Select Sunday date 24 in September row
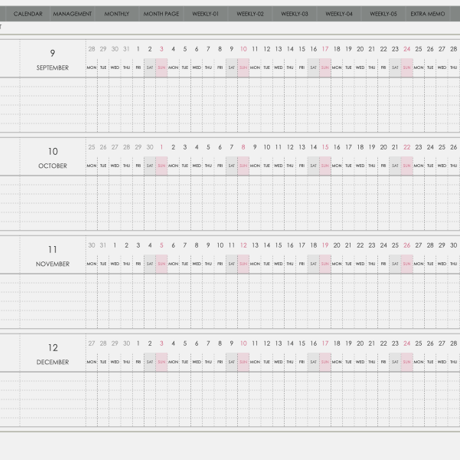The height and width of the screenshot is (460, 460). tap(407, 49)
